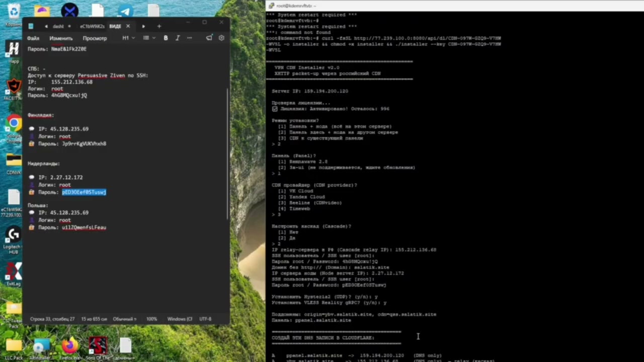
Task: Select the ВИДЕ tab
Action: coord(115,26)
